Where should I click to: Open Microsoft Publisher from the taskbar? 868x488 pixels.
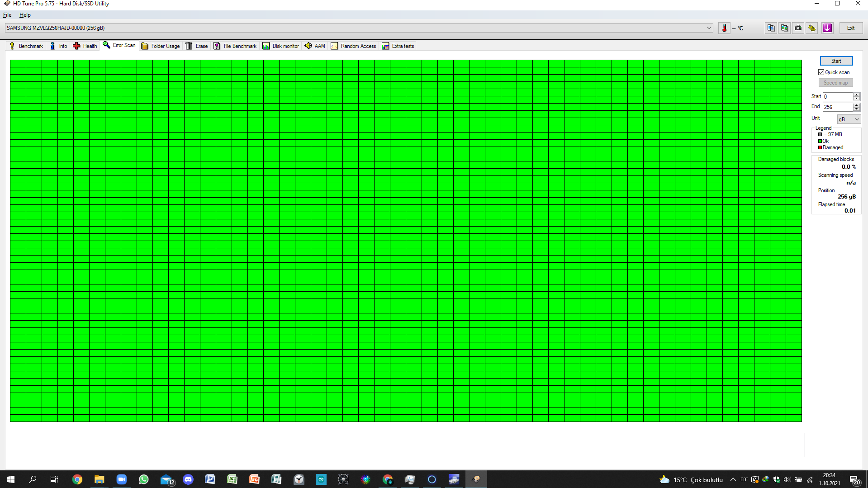pos(277,479)
